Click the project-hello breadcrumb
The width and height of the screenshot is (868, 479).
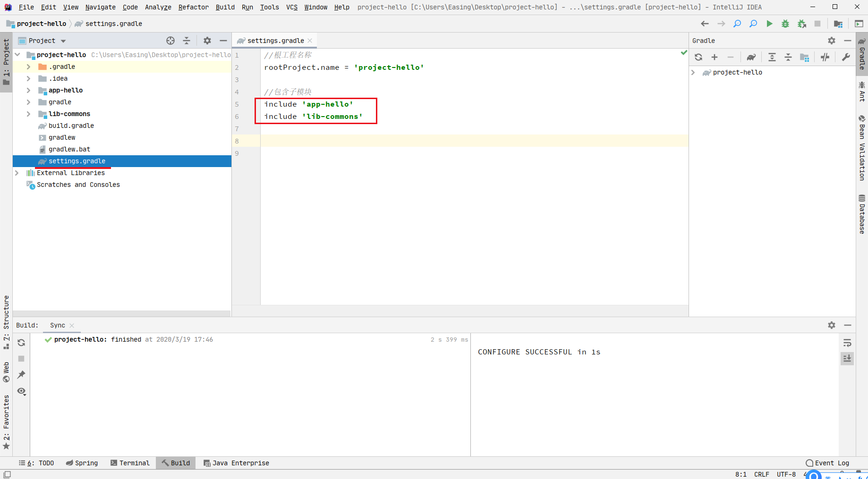pos(41,24)
